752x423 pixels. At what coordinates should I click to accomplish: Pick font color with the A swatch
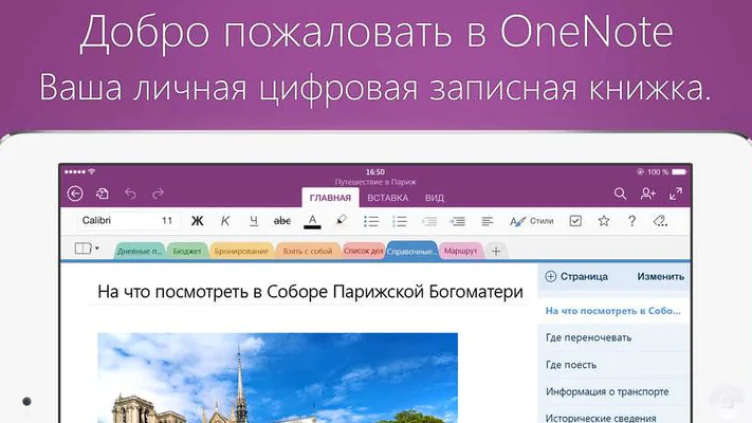tap(312, 221)
